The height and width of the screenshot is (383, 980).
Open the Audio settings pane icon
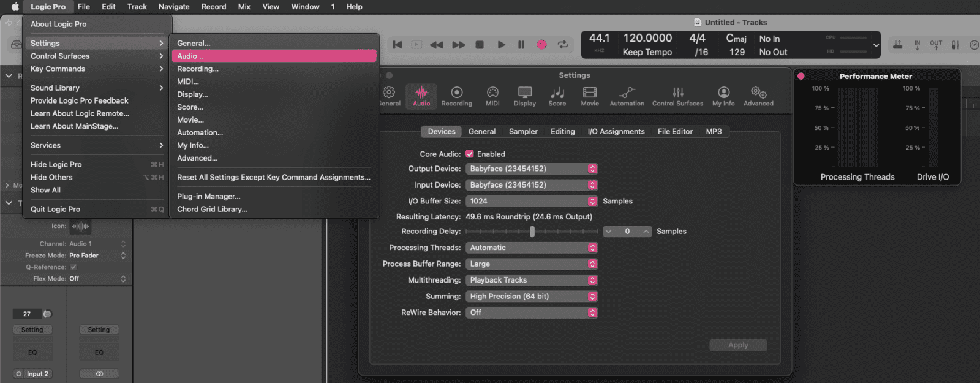point(421,96)
